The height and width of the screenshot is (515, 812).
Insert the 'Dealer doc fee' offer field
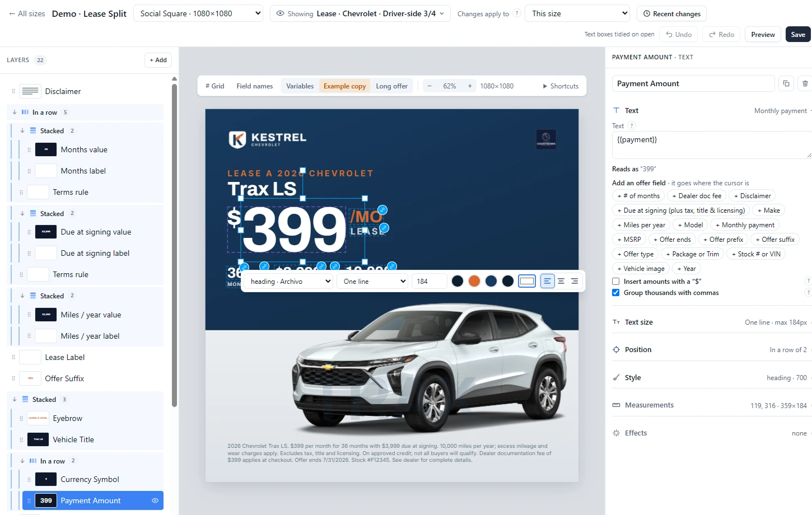coord(697,196)
